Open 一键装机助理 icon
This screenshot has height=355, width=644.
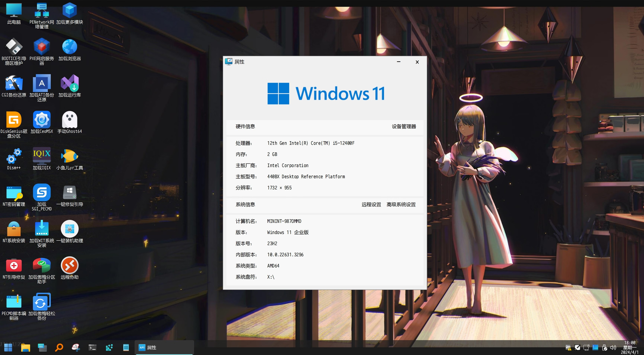click(70, 232)
